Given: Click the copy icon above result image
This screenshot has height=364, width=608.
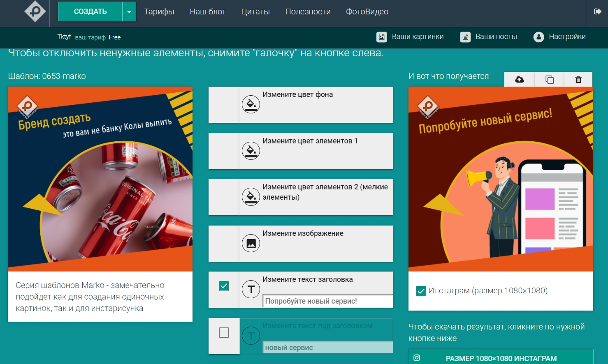Looking at the screenshot, I should click(x=549, y=79).
